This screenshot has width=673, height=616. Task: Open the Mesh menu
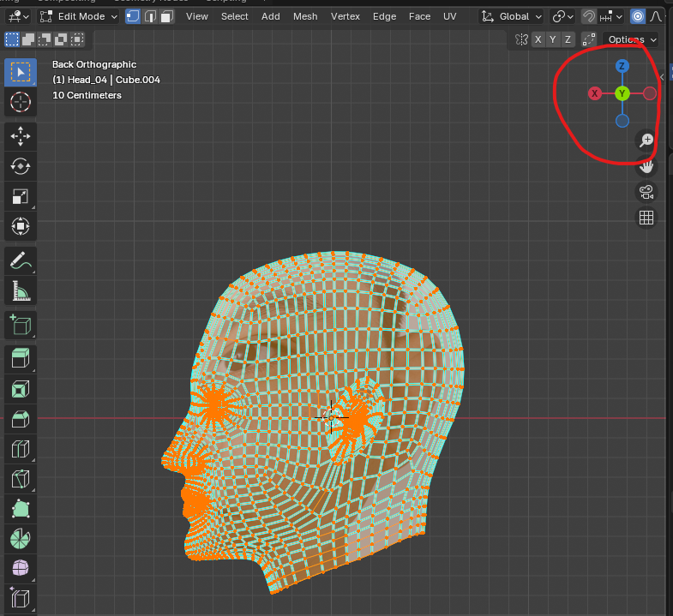click(x=305, y=16)
